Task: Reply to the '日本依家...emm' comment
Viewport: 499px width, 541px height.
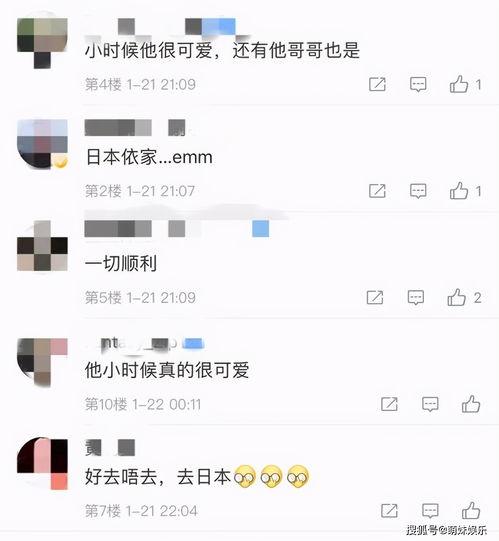Action: 418,191
